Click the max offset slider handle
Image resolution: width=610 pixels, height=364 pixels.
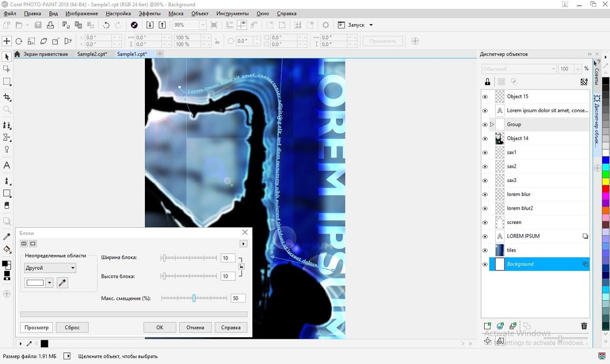(x=194, y=298)
